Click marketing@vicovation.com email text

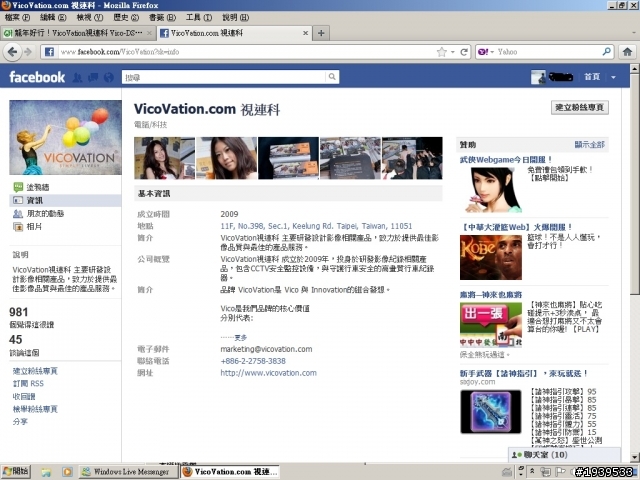coord(267,349)
